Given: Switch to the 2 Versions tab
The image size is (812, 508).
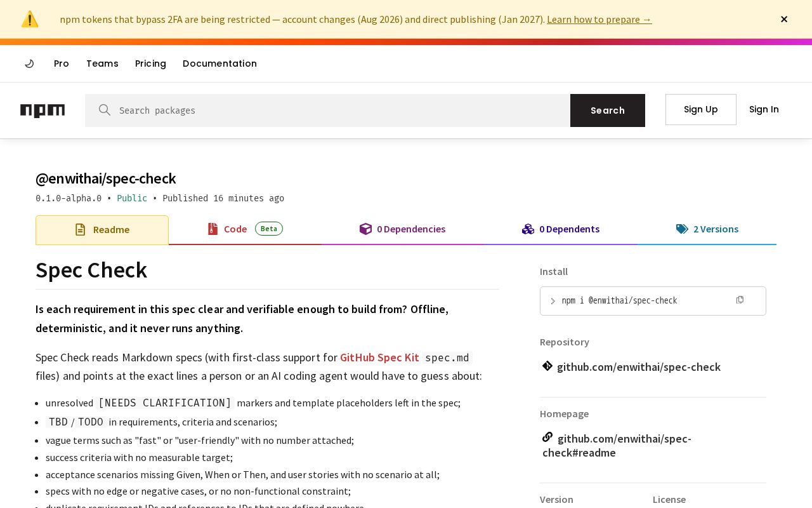Looking at the screenshot, I should pyautogui.click(x=707, y=229).
